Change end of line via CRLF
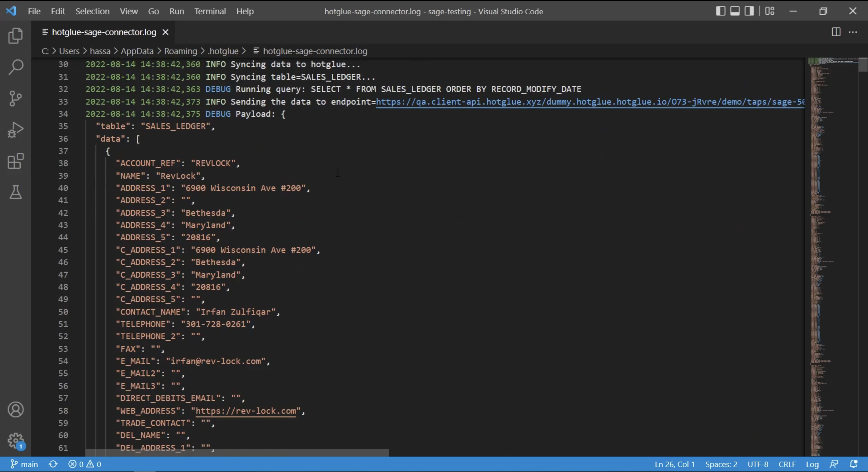Image resolution: width=868 pixels, height=472 pixels. 787,464
